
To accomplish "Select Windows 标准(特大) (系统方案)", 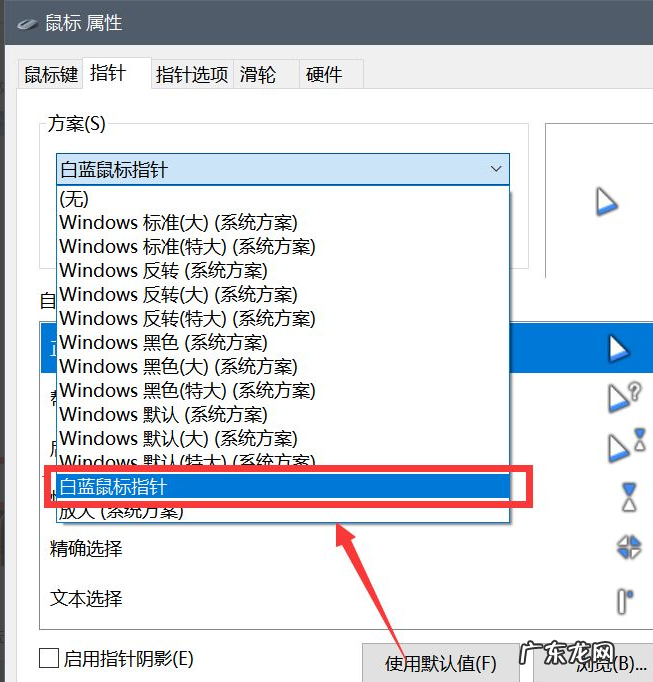I will pos(283,247).
